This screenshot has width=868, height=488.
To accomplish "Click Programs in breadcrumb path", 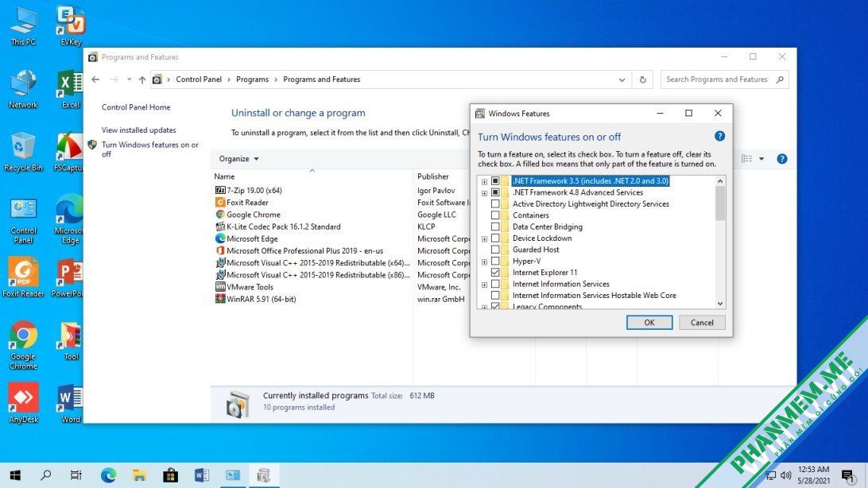I will [253, 79].
